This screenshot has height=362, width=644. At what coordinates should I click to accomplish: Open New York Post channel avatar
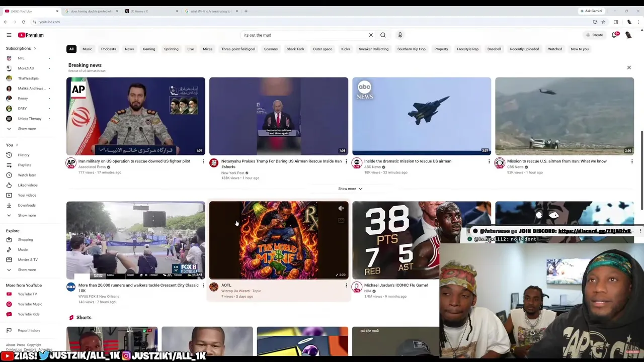click(214, 163)
